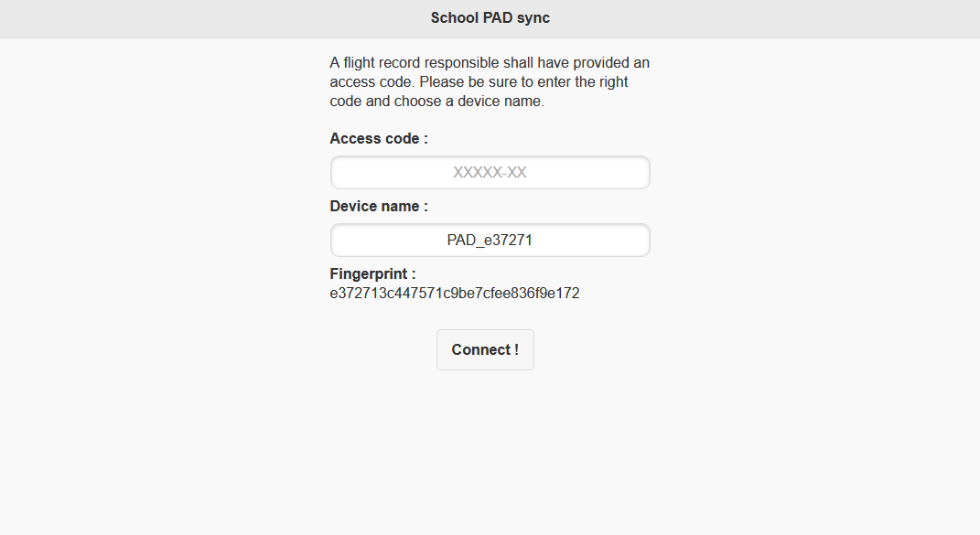Click the fingerprint hash value text

pyautogui.click(x=455, y=294)
